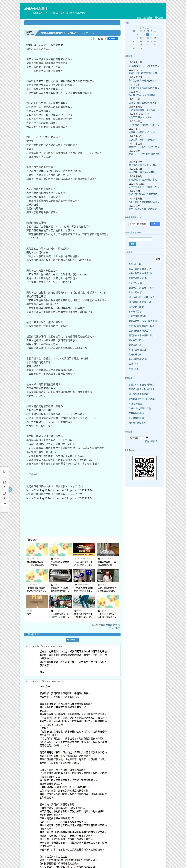Open category 聖樂欣賞 (8)
Screen dimensions: 186x868
[x=135, y=345]
